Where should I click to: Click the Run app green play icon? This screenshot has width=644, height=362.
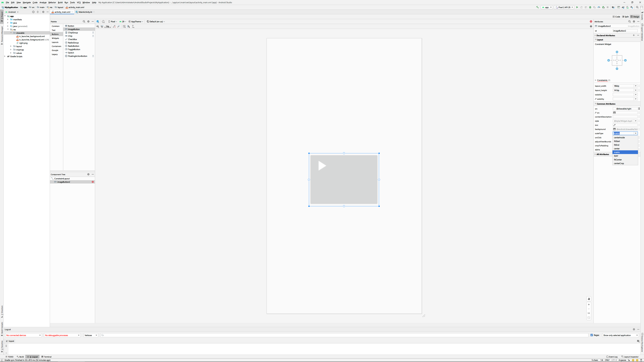pos(577,7)
